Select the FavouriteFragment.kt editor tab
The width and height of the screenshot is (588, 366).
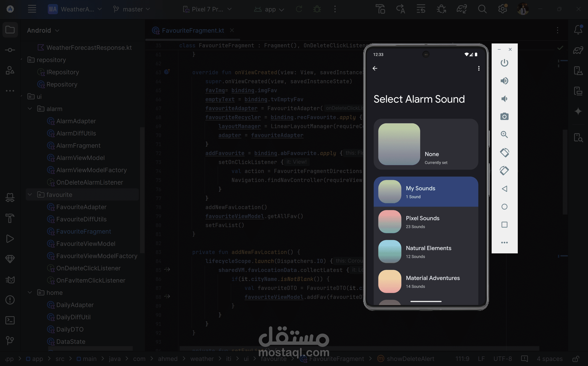click(193, 30)
